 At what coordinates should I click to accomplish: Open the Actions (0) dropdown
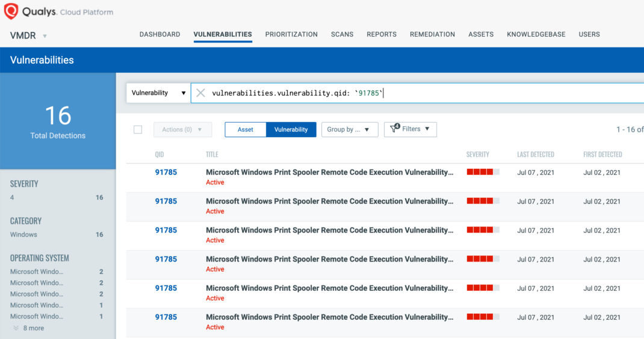click(x=183, y=129)
